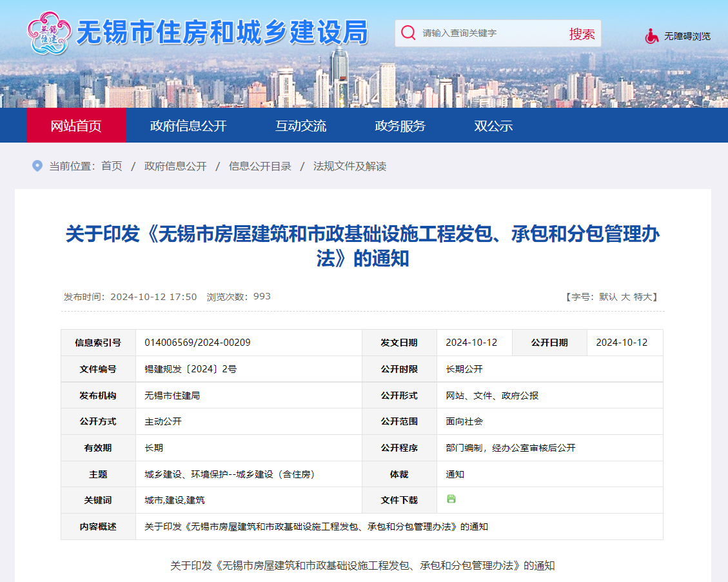Click the breadcrumb location pin icon
This screenshot has width=728, height=582.
(37, 165)
